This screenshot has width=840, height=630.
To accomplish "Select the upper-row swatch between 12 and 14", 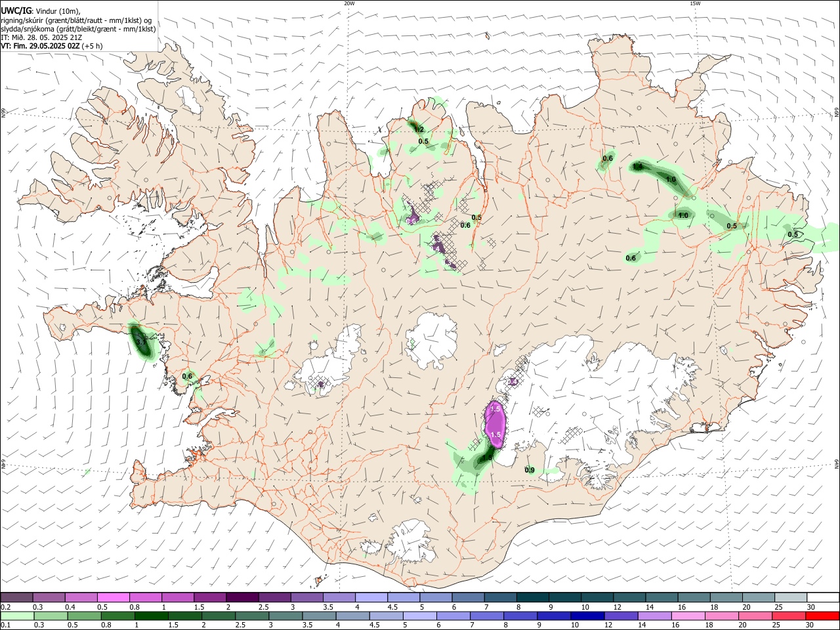I will tap(629, 598).
